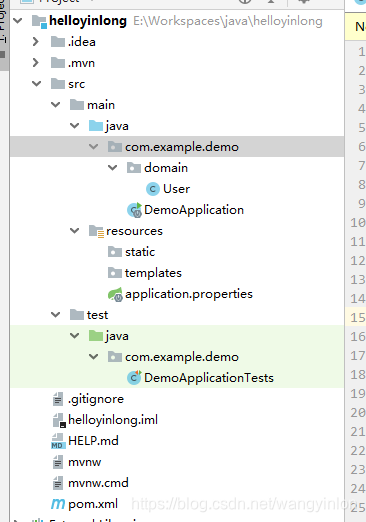The width and height of the screenshot is (366, 522).
Task: Open the mvnw file
Action: point(85,462)
